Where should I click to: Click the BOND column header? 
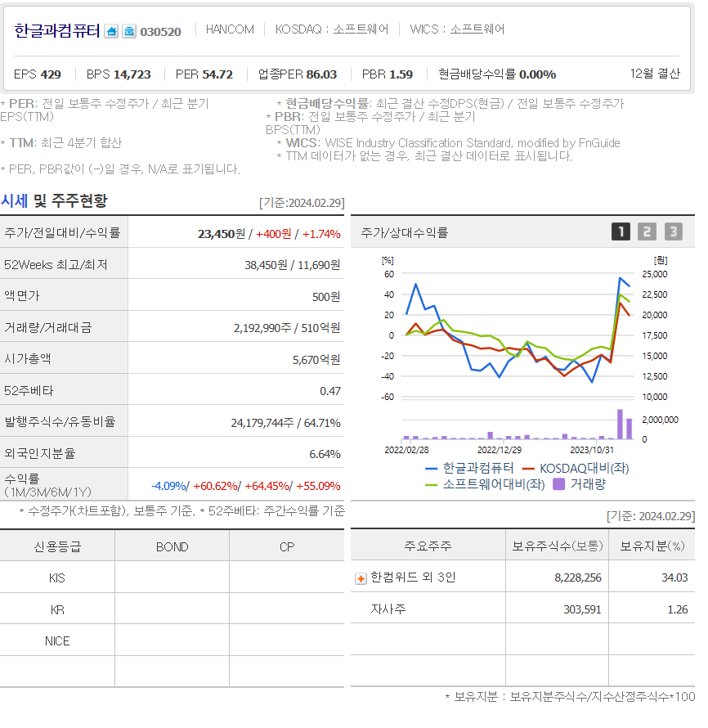(173, 547)
